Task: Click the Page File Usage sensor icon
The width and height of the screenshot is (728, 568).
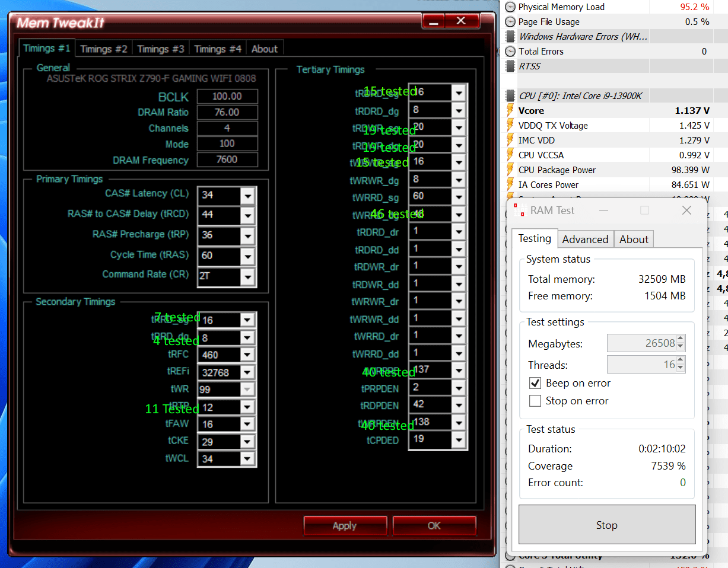Action: (510, 22)
